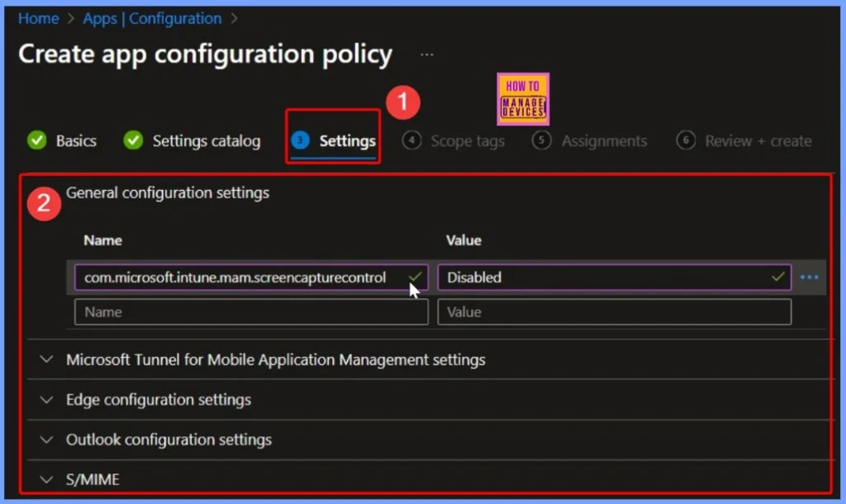The image size is (846, 504).
Task: Click the Name column header
Action: click(103, 240)
